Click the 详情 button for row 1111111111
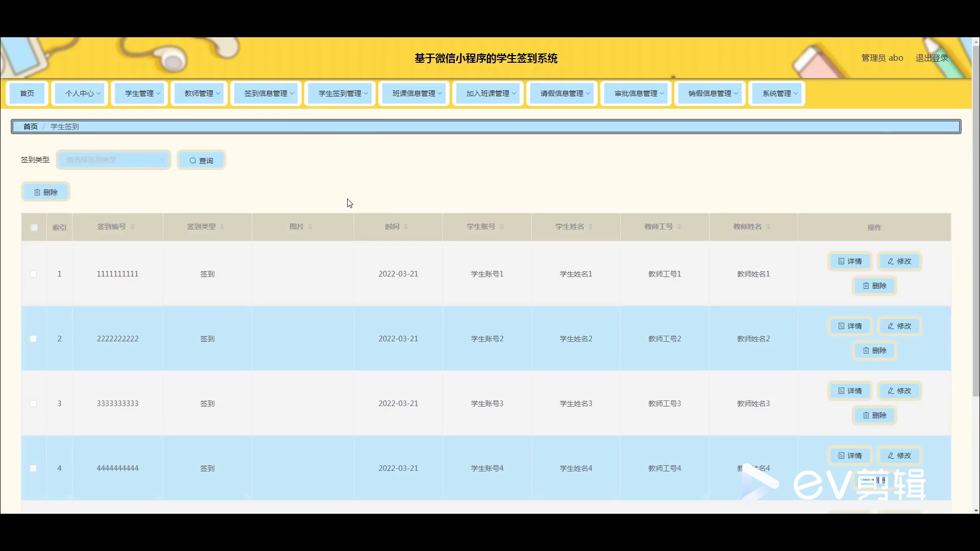 coord(850,261)
